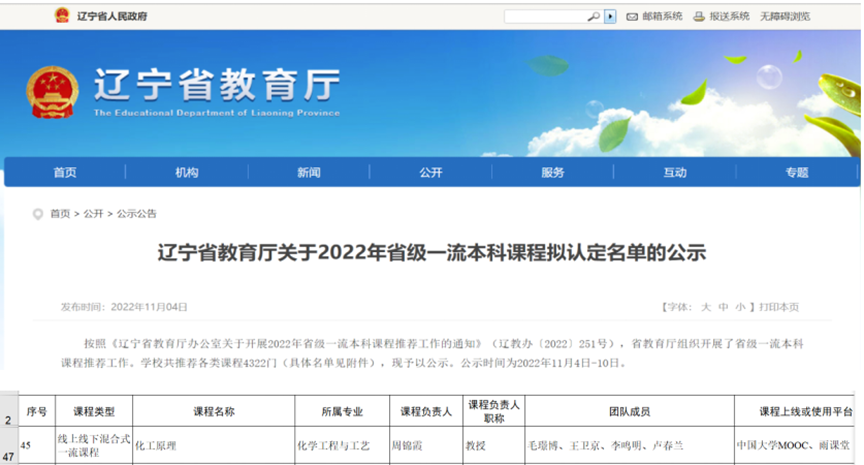Set font size to 大 (large)
Viewport: 864px width, 465px height.
[x=706, y=307]
